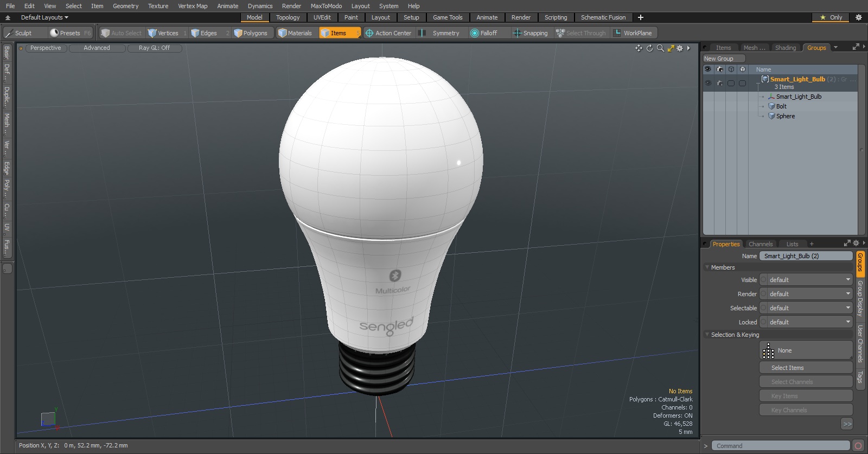The width and height of the screenshot is (868, 454).
Task: Toggle visibility eye for Smart_Light_Bulb group
Action: tap(708, 83)
